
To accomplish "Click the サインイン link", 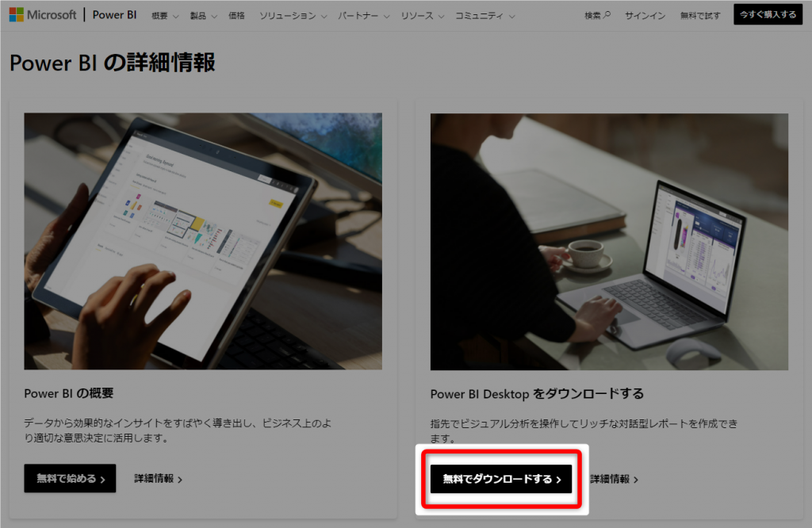I will click(x=645, y=16).
